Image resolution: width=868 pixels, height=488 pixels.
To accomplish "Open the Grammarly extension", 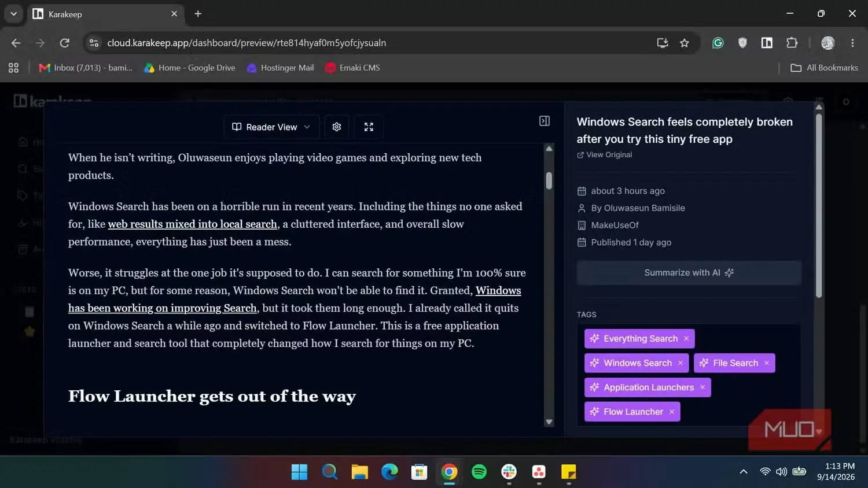I will coord(718,43).
